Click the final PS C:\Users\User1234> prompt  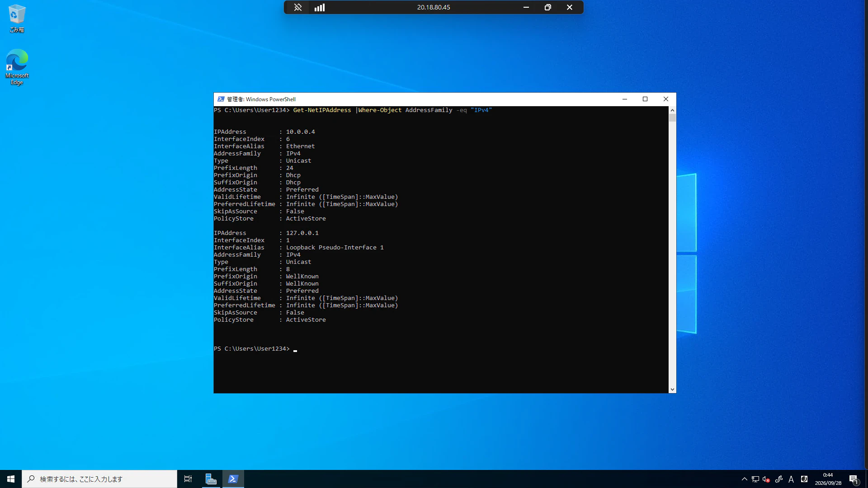[251, 349]
